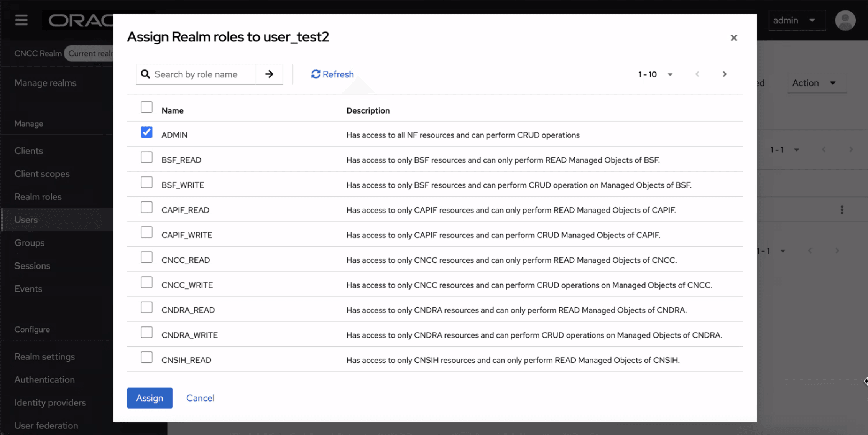Check the CAPIF_READ role checkbox

[x=146, y=207]
